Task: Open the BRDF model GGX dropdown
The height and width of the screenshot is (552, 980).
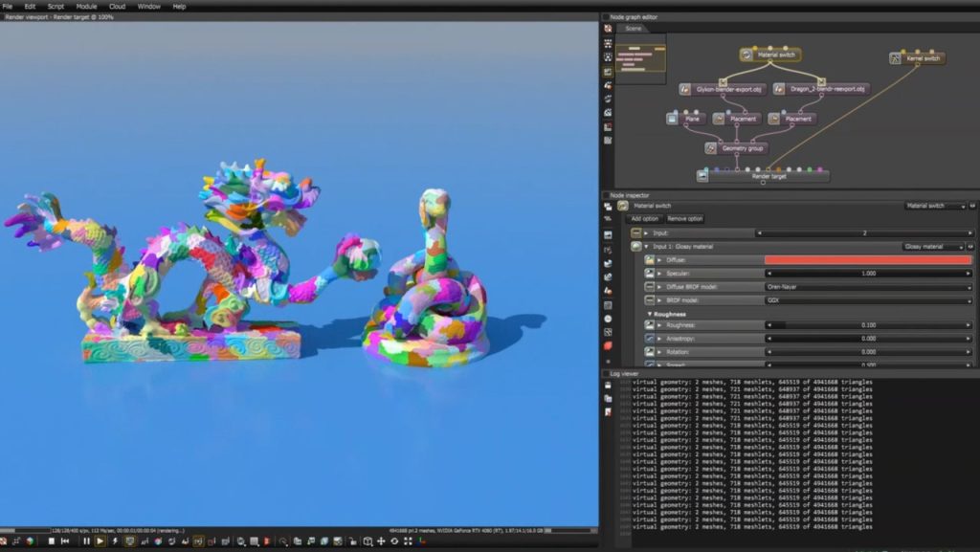Action: click(867, 299)
